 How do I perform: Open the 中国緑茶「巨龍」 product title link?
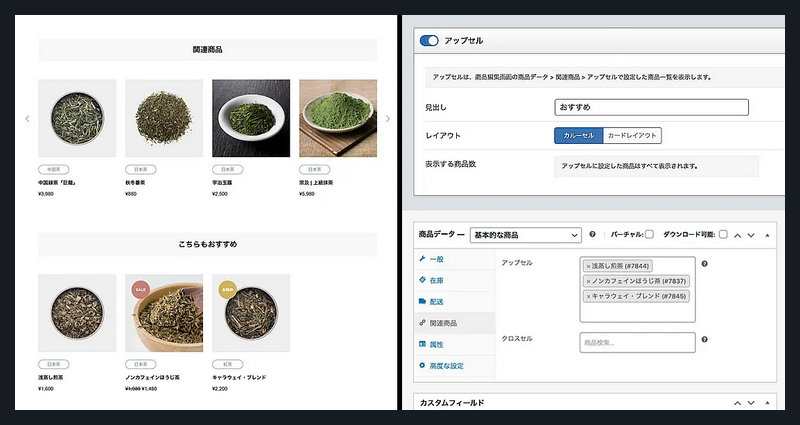(57, 183)
